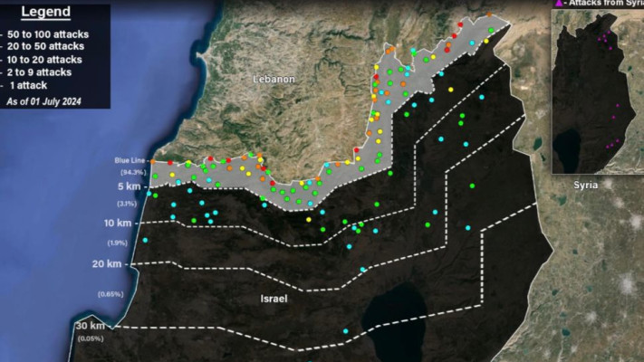The width and height of the screenshot is (644, 362).
Task: Click the purple triangle Attacks from Syria icon
Action: [557, 5]
